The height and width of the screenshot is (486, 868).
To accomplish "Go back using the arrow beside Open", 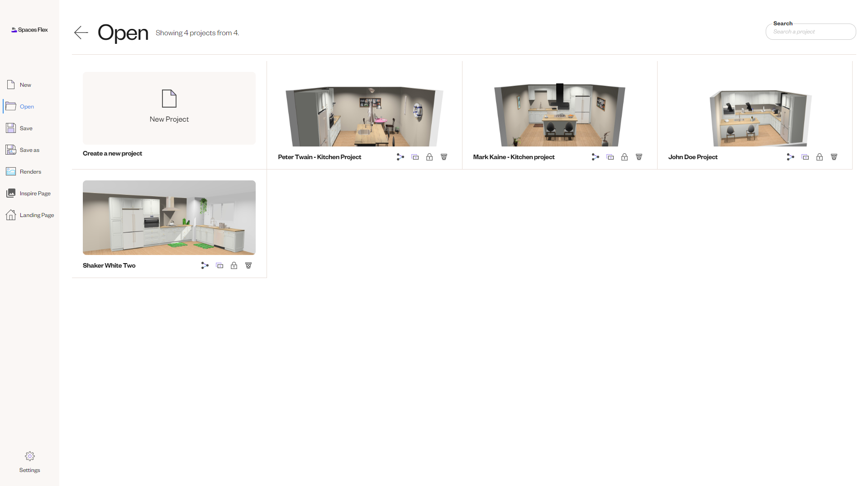I will pyautogui.click(x=81, y=33).
